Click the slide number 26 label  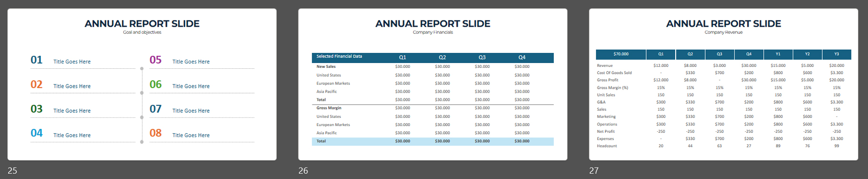coord(303,170)
